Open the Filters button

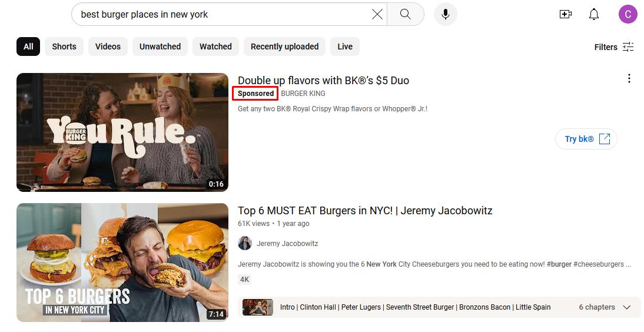614,47
